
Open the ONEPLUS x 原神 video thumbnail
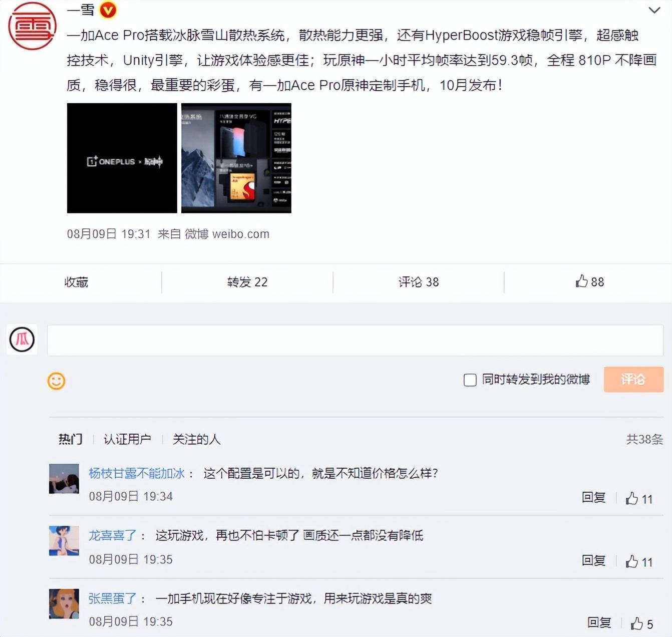tap(122, 158)
